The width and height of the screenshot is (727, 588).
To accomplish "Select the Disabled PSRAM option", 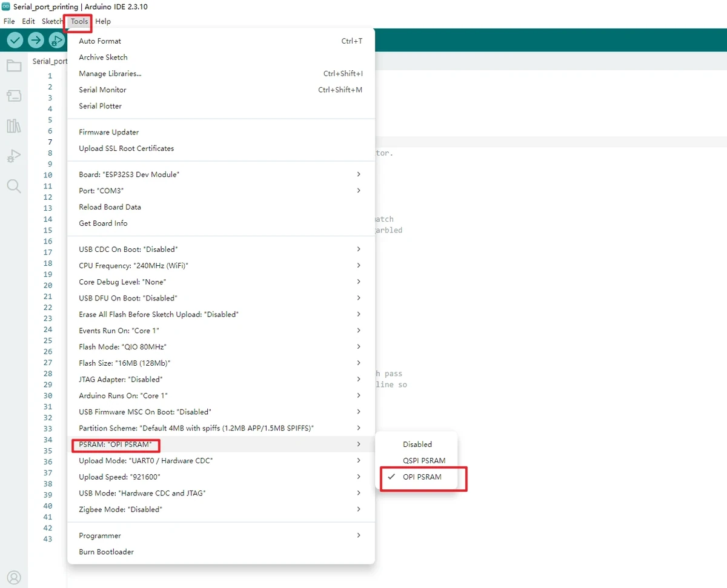I will pyautogui.click(x=417, y=444).
